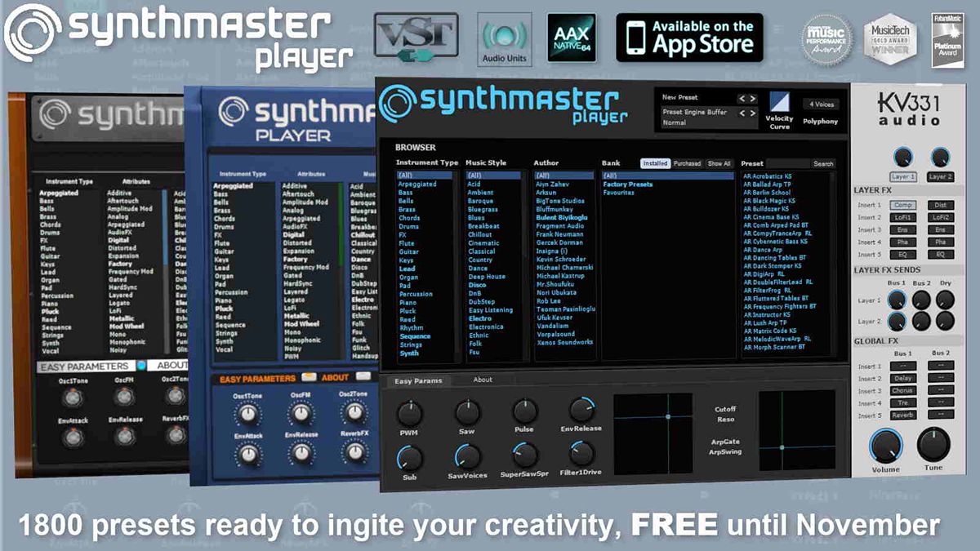Click the Sub knob
This screenshot has width=980, height=551.
409,458
